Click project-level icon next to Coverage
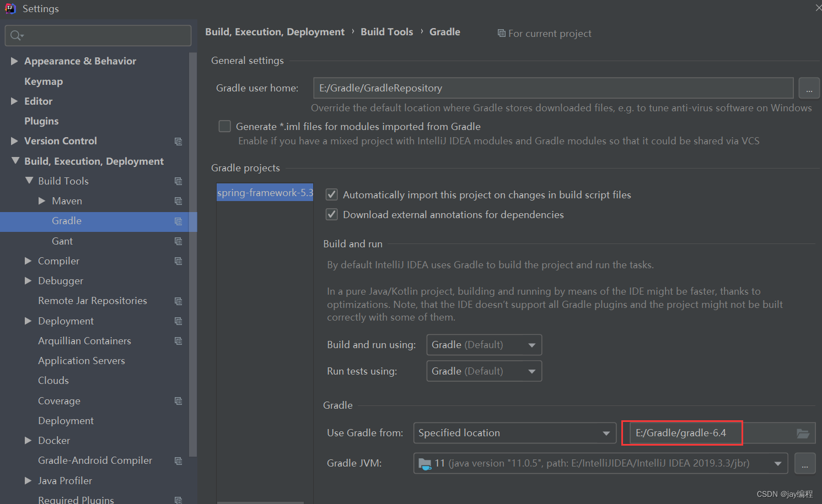 click(x=178, y=401)
